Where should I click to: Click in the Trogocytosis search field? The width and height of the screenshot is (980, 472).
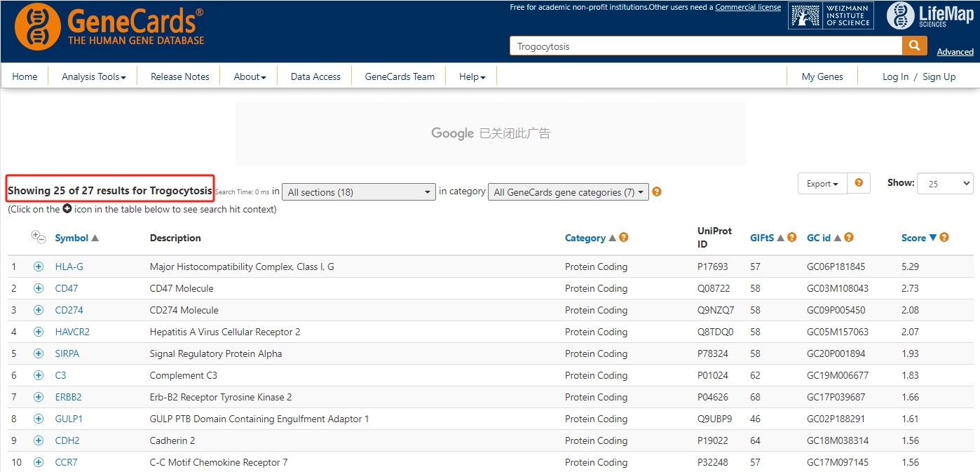pyautogui.click(x=705, y=46)
